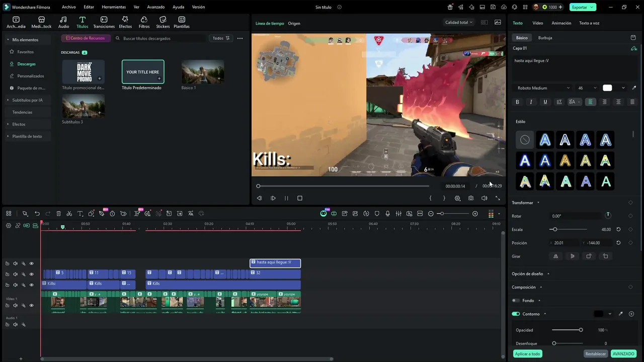Mute the Audio 1 track

point(15,325)
